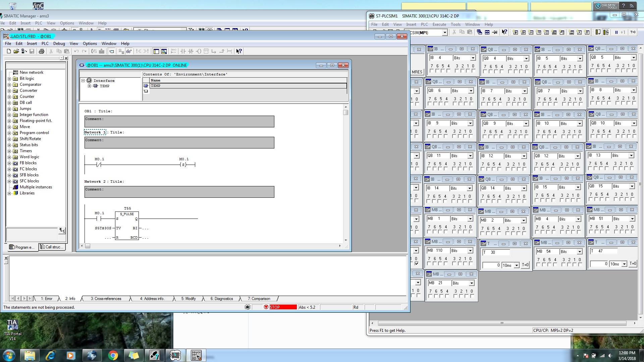This screenshot has height=362, width=644.
Task: Insert a counter in PLCSIM toolbar
Action: 546,32
